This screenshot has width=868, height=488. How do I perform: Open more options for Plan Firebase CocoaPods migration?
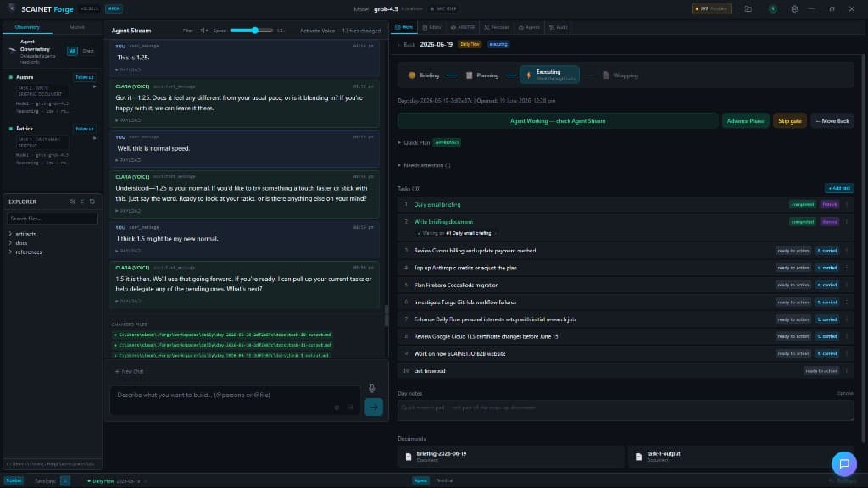coord(847,285)
